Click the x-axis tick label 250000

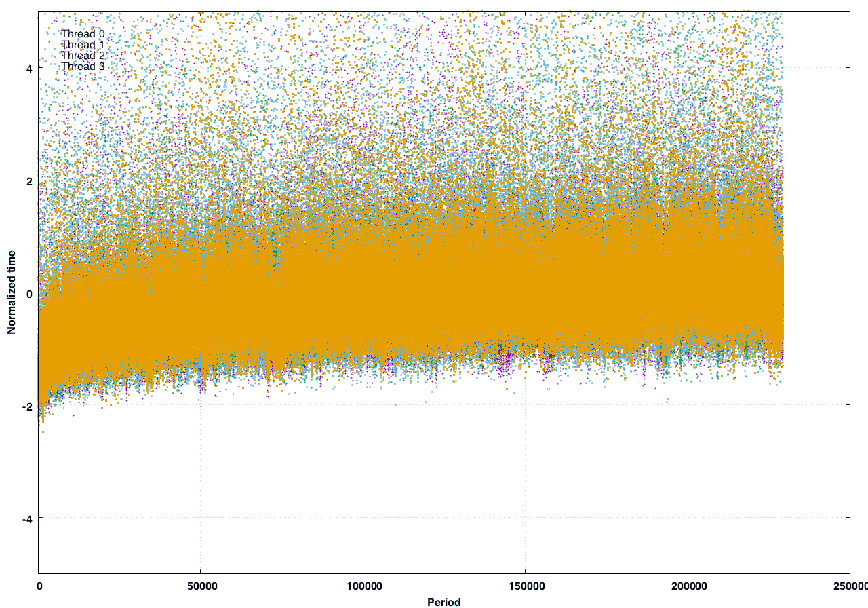click(x=850, y=586)
